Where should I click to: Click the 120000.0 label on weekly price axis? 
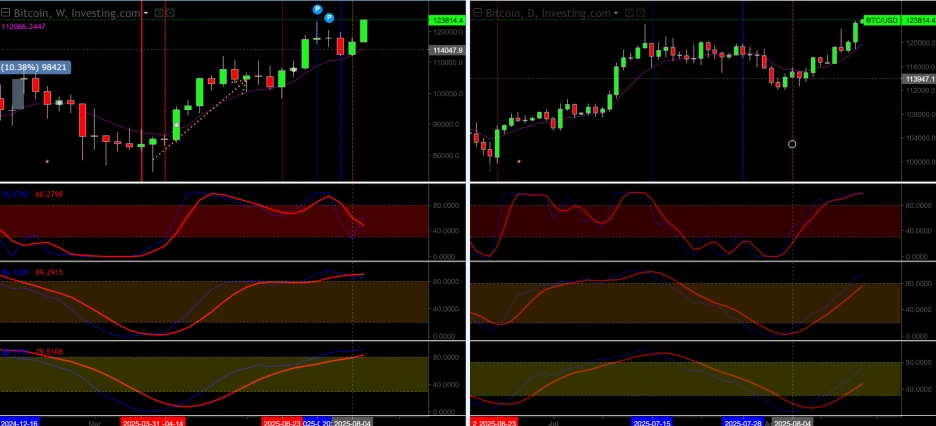tap(447, 31)
